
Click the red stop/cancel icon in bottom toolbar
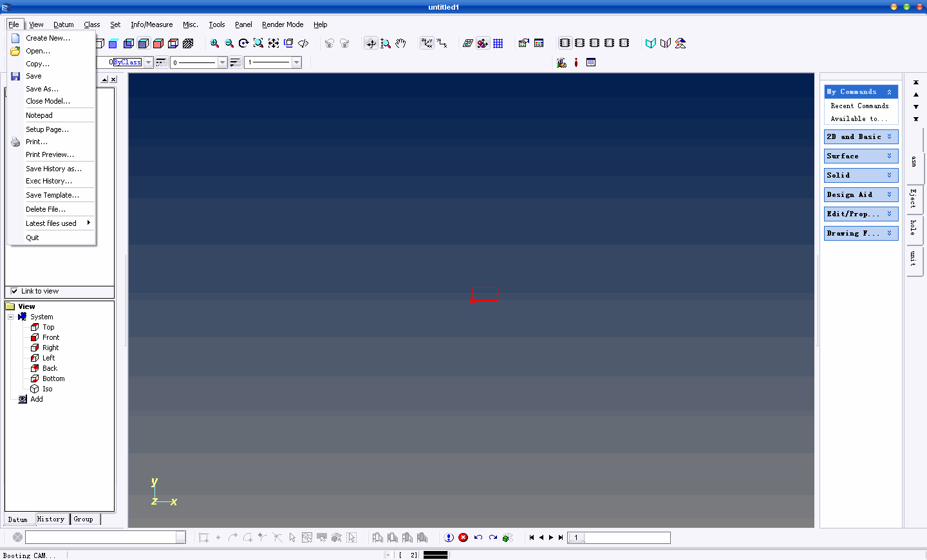pos(464,537)
